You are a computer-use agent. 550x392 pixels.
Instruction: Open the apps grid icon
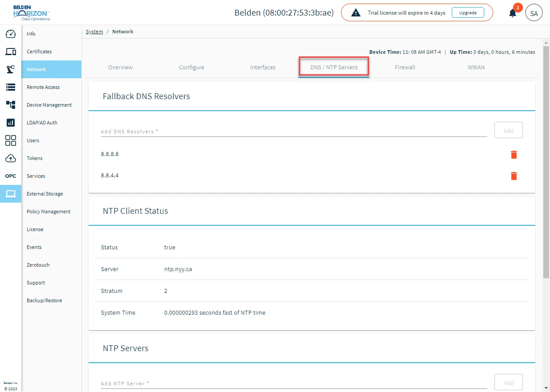pyautogui.click(x=11, y=140)
